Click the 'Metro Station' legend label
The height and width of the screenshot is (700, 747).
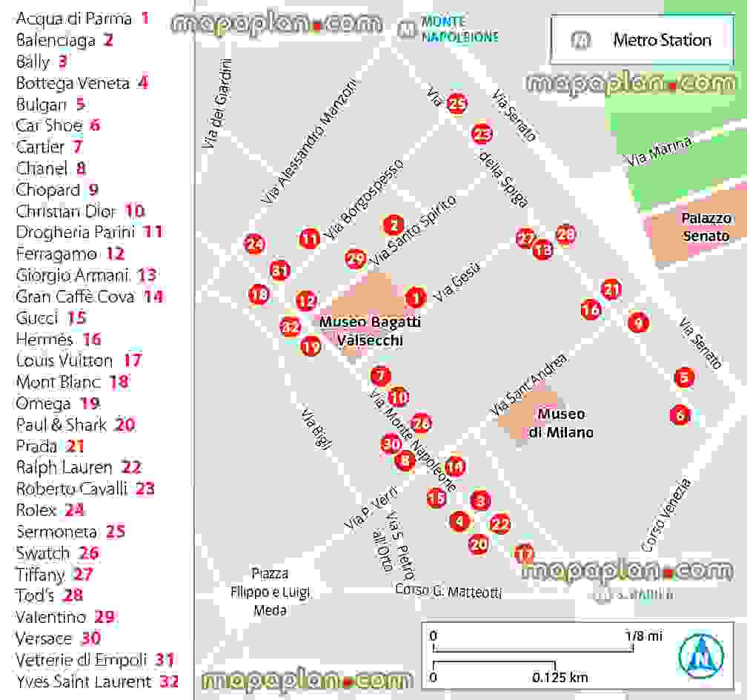(x=663, y=40)
